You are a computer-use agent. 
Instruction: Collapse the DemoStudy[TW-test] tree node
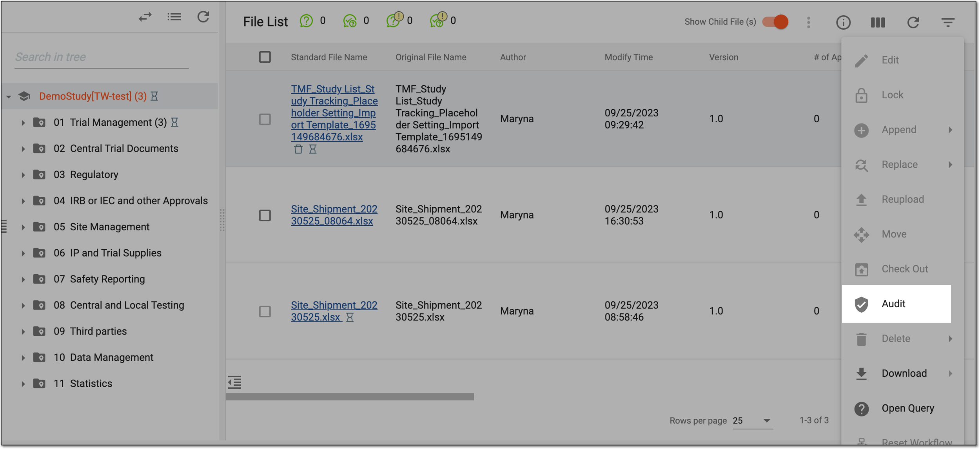coord(9,96)
